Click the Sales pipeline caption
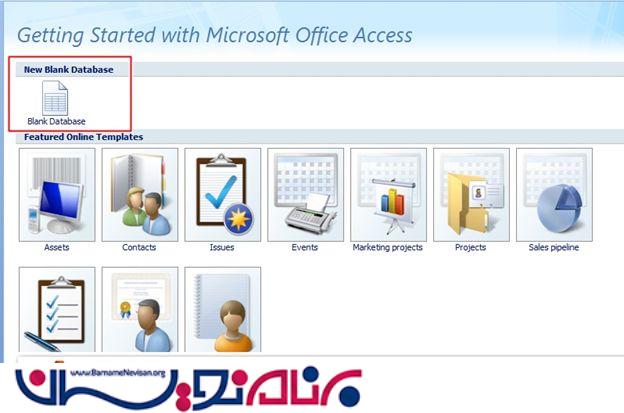Image resolution: width=624 pixels, height=413 pixels. 554,247
